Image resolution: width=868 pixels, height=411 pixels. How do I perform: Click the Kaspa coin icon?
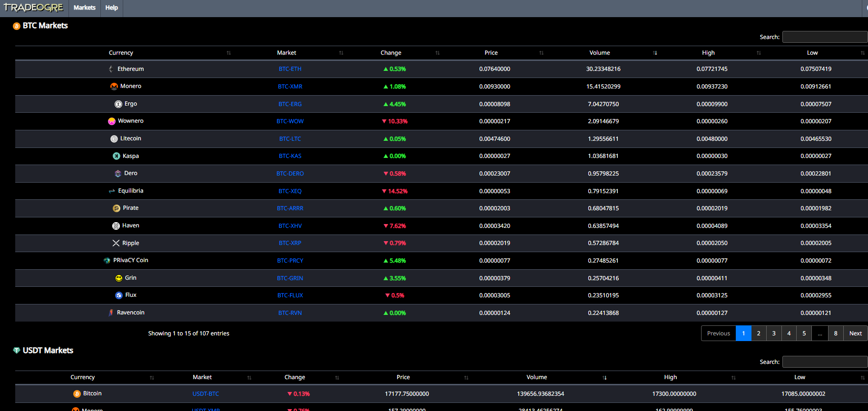[117, 156]
